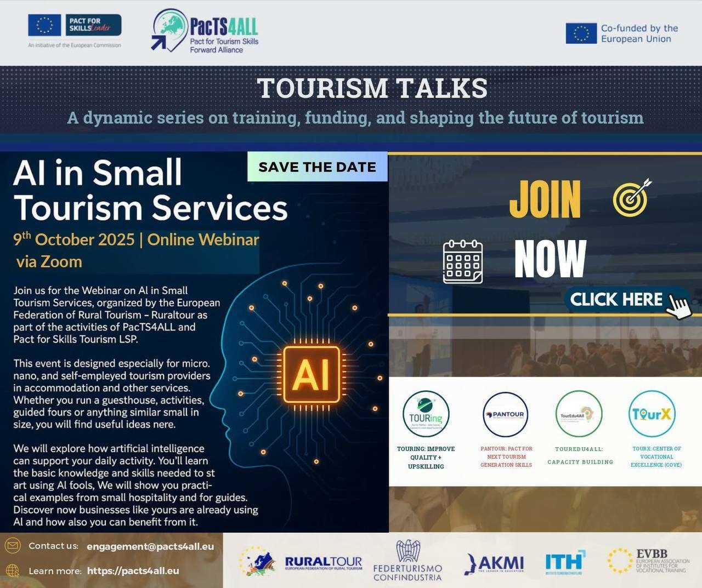
Task: Click the target bullseye icon beside JOIN
Action: point(631,198)
